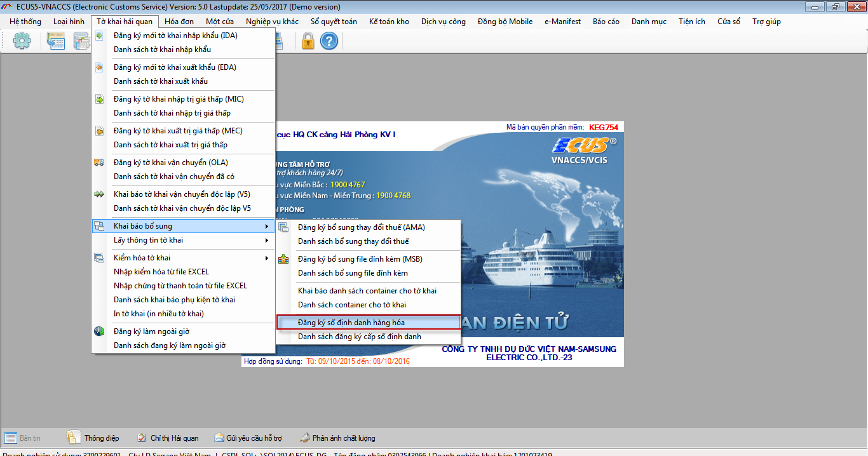Viewport: 868px width, 456px height.
Task: Click the icon beside Đăng ký mới tờ khai xuất khẩu (EDA)
Action: (x=99, y=67)
